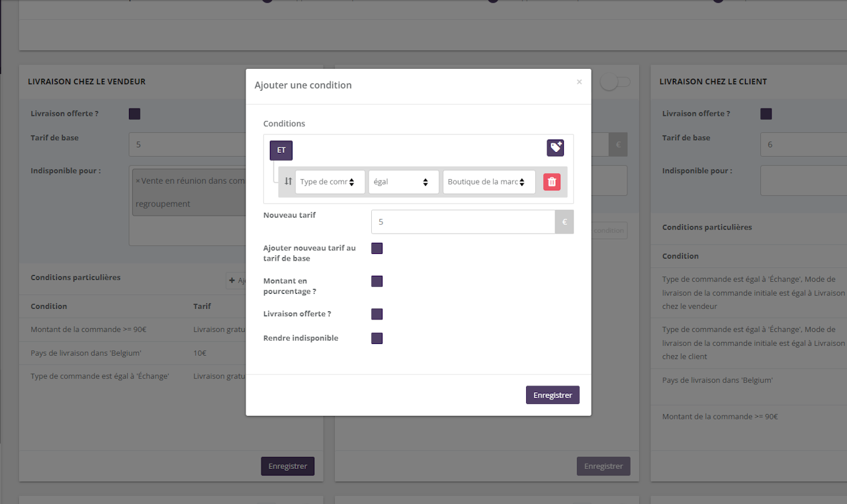Tick 'Livraison offerte ?' in the dialog
The height and width of the screenshot is (504, 847).
point(377,314)
